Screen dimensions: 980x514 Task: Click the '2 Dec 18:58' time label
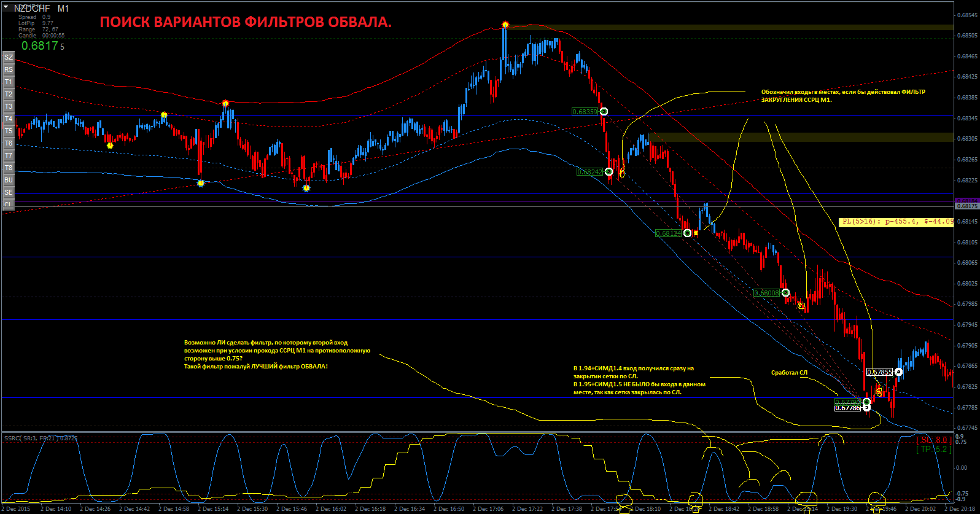[x=763, y=509]
